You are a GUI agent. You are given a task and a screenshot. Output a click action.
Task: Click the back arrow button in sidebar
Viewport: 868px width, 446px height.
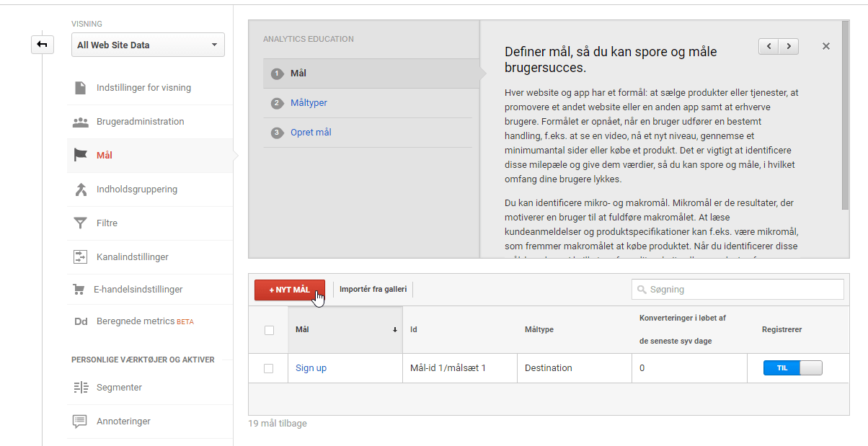point(42,45)
